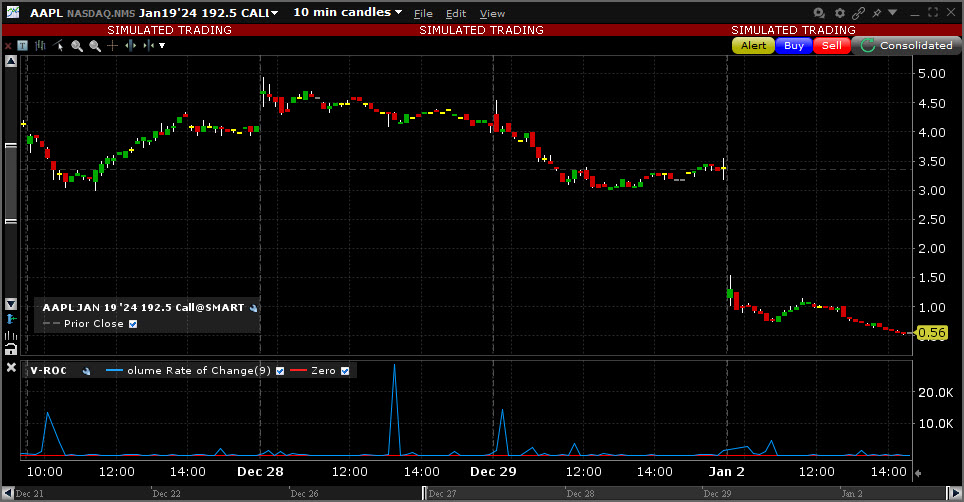Click the 20.0K V-ROC axis value
The width and height of the screenshot is (964, 502).
935,393
